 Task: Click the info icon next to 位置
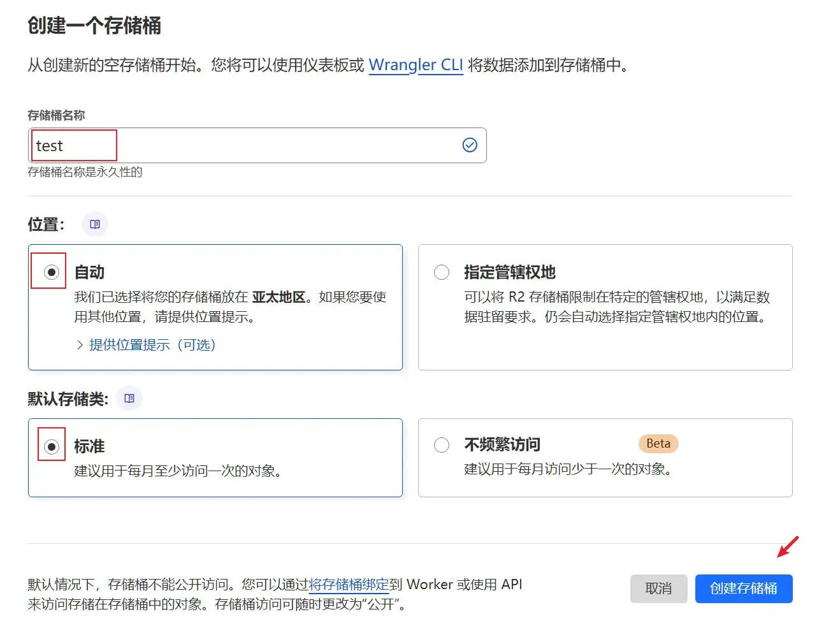point(94,224)
